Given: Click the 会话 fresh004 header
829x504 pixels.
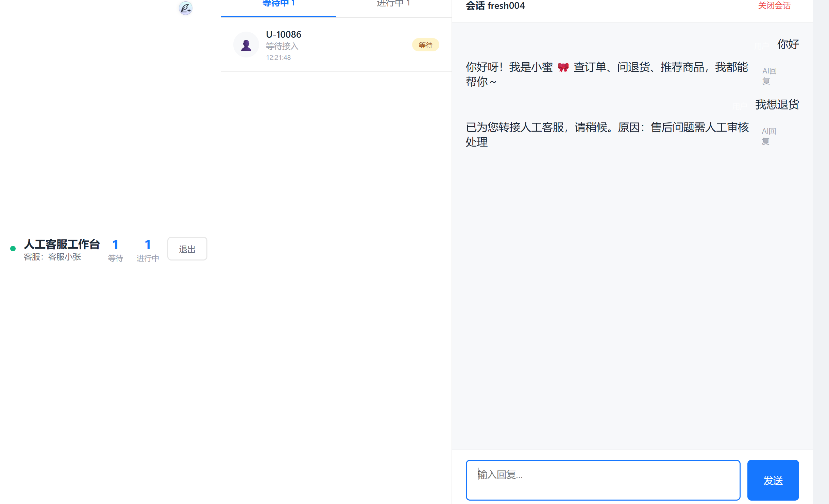Looking at the screenshot, I should point(495,6).
